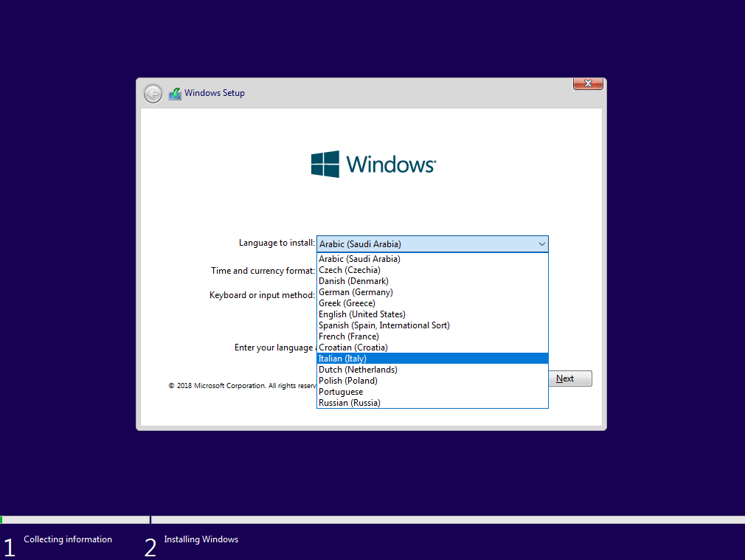
Task: Click the Language to install label
Action: pos(277,243)
